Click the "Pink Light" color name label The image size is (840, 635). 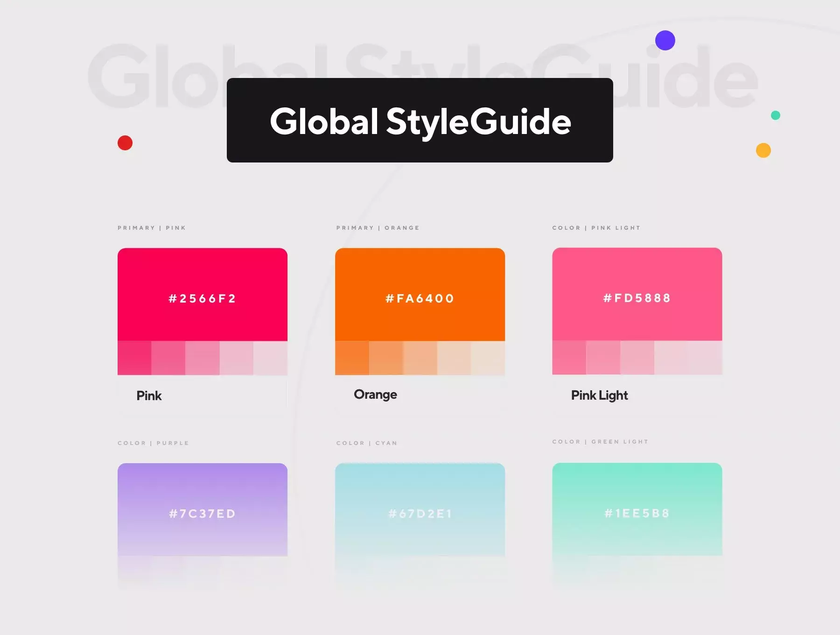[599, 395]
